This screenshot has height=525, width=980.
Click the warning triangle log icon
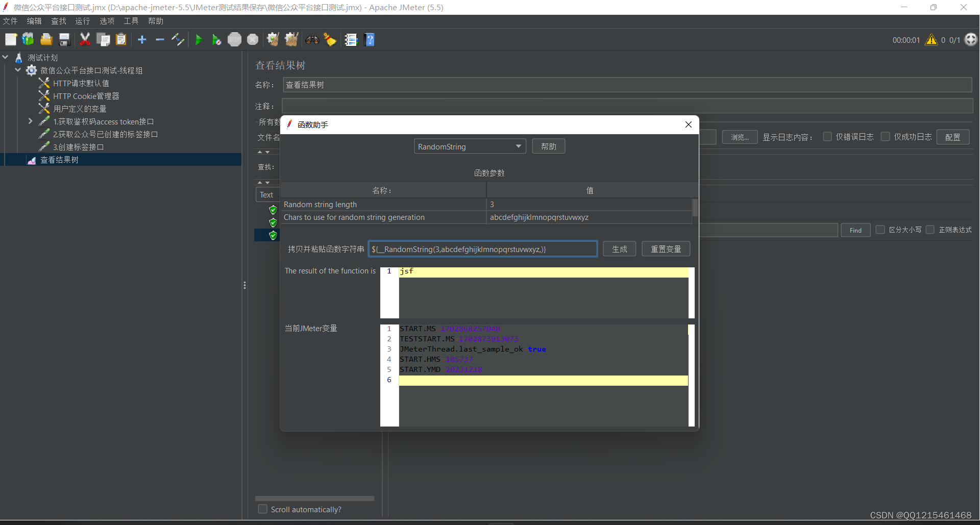(932, 39)
